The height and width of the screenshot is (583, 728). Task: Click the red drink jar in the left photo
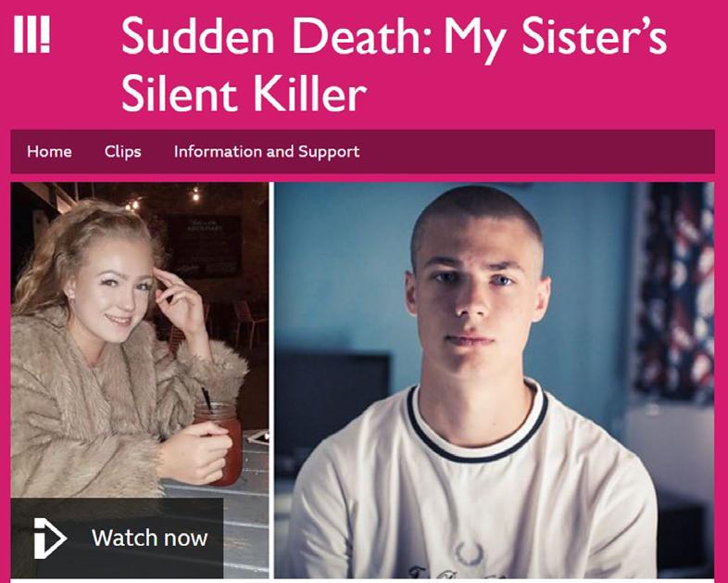(220, 444)
